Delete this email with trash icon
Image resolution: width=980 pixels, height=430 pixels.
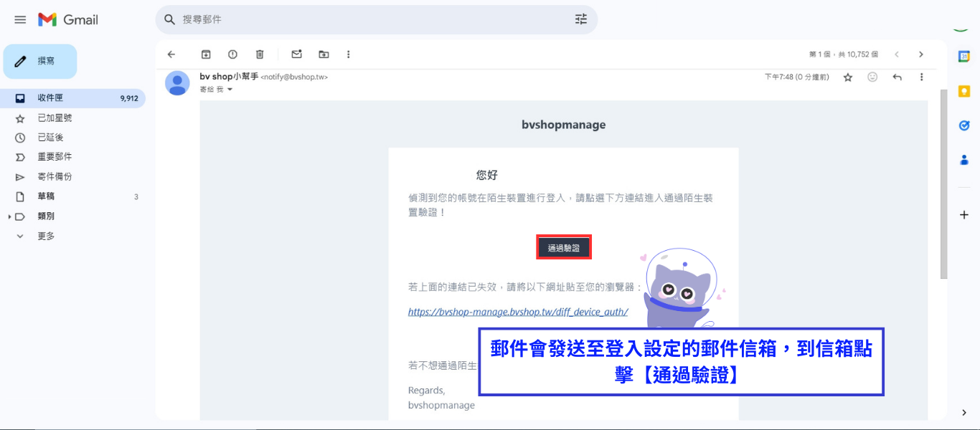[260, 54]
